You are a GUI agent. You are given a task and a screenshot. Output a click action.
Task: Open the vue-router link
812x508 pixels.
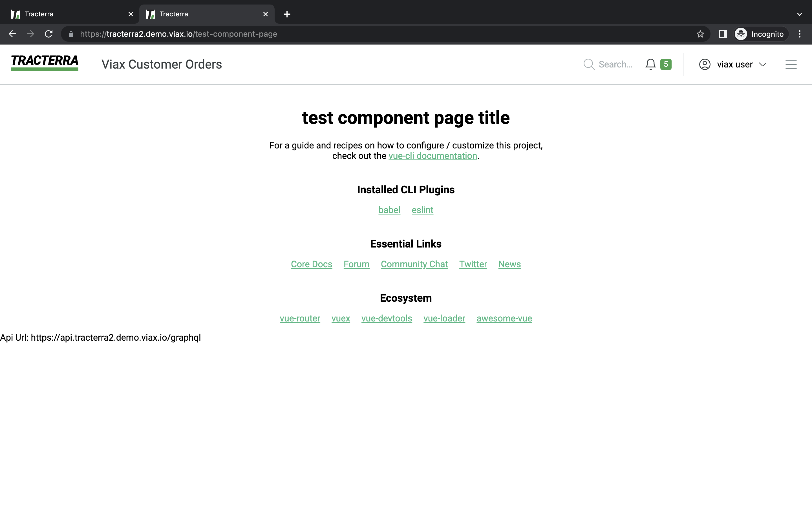click(300, 318)
